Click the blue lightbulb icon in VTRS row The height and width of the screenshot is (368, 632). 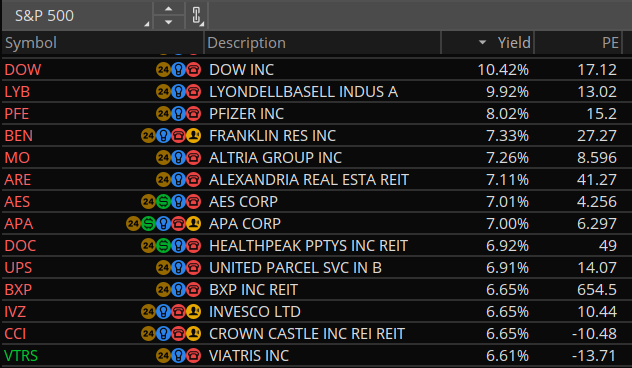coord(178,356)
